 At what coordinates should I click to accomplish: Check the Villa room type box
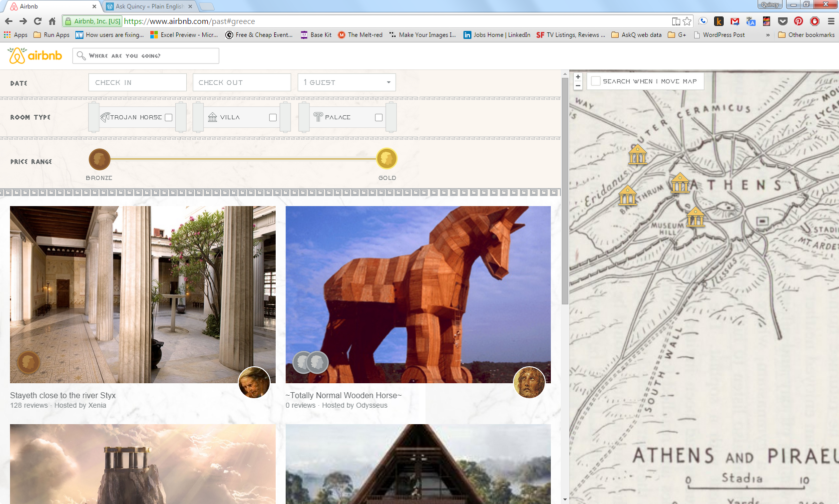coord(273,117)
